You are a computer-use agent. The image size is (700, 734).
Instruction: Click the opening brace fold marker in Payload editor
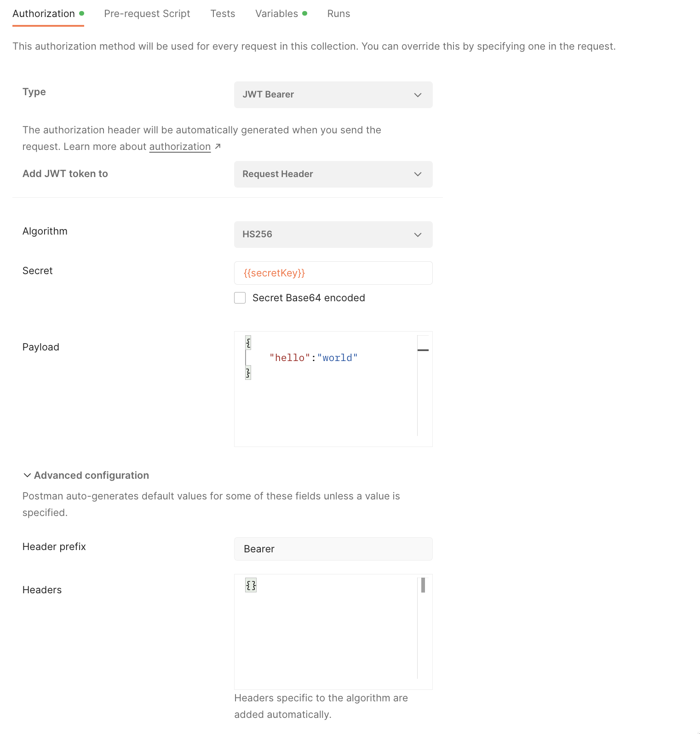click(x=248, y=343)
